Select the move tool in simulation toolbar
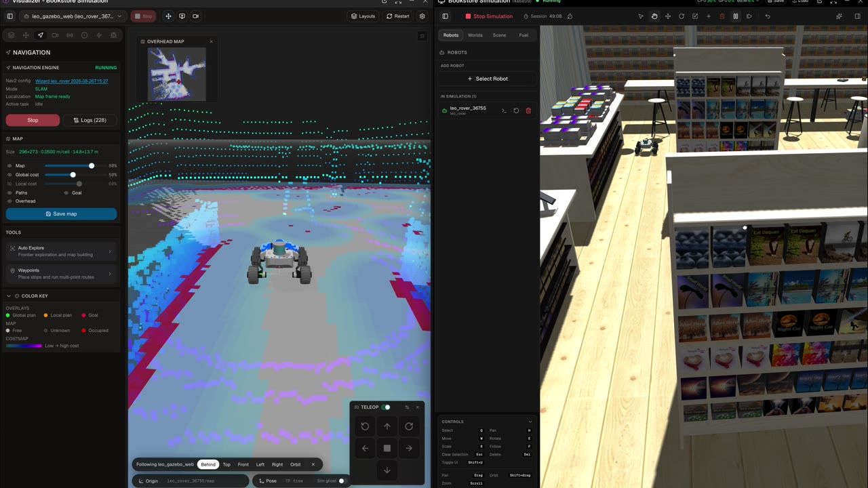Screen dimensions: 868x488 [x=668, y=16]
